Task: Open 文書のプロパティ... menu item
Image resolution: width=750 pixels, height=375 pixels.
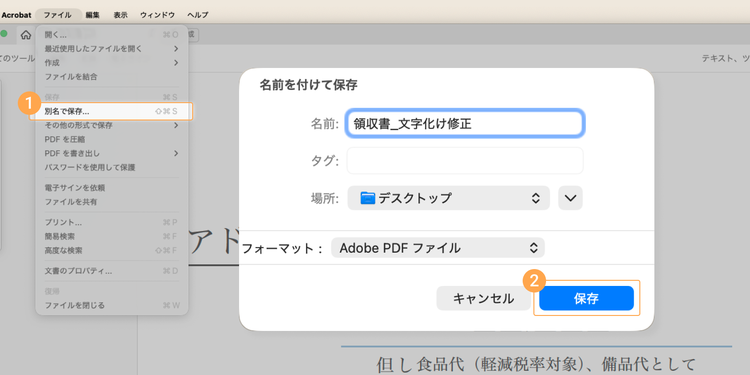Action: (x=112, y=271)
